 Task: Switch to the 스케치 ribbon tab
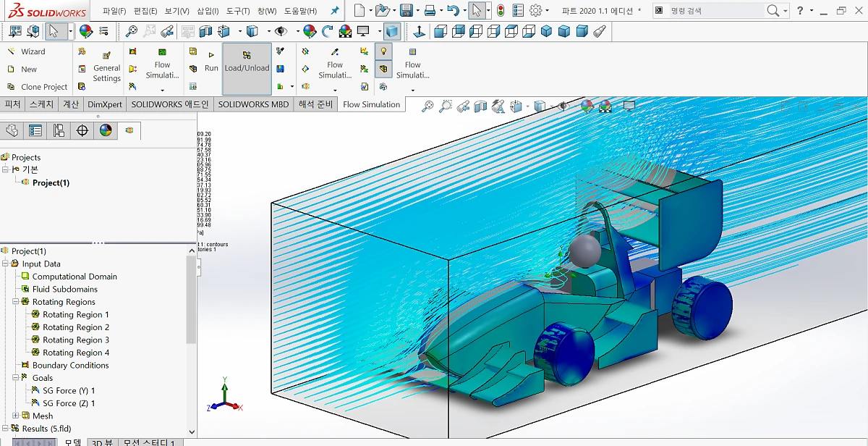pyautogui.click(x=41, y=104)
